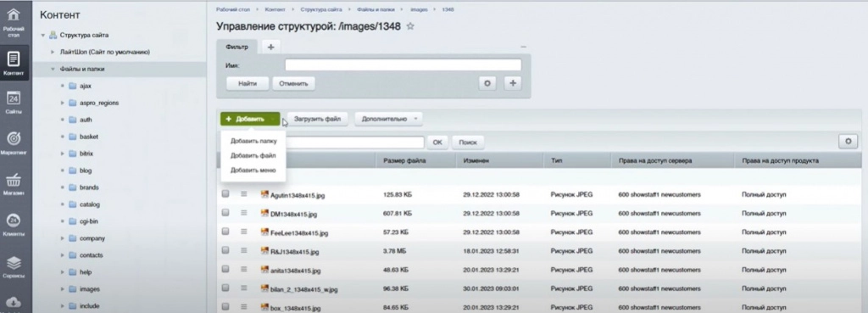Expand ЛайтШоп (Сайт по умолчанию) node
The height and width of the screenshot is (313, 868).
click(53, 52)
